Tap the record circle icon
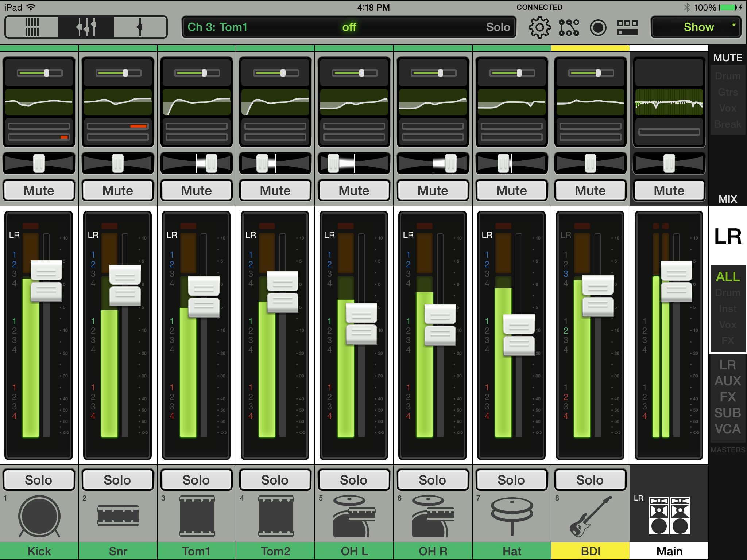Screen dimensions: 747x560 tap(598, 27)
